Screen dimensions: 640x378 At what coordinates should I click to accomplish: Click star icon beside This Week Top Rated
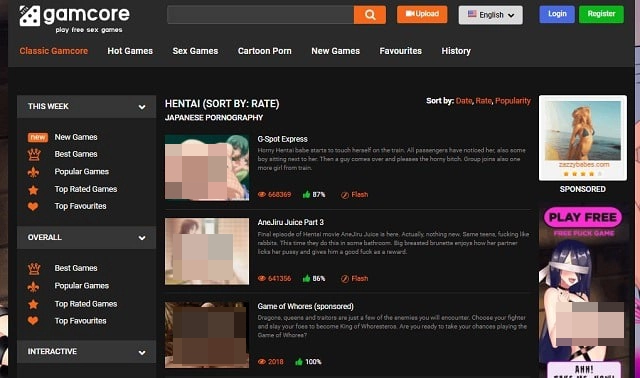[x=33, y=190]
